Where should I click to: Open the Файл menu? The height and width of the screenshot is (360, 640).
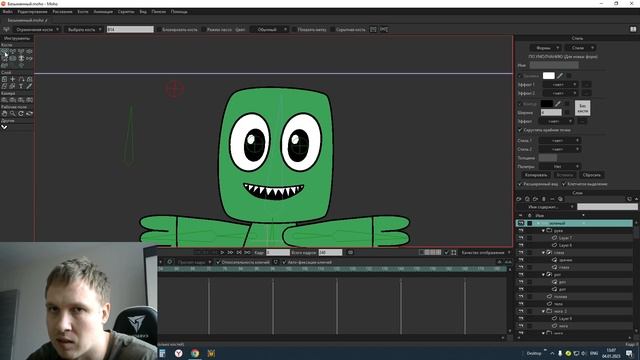[7, 12]
